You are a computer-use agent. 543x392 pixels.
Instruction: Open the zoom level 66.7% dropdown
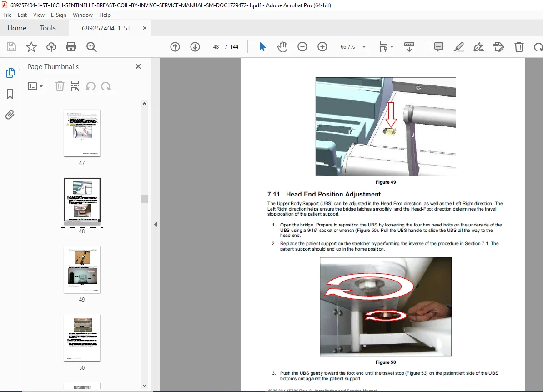click(364, 47)
